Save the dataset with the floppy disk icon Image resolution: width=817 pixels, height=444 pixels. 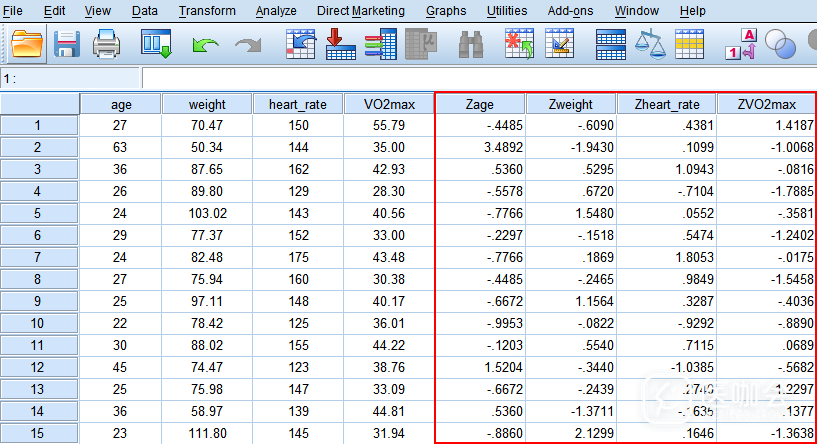pyautogui.click(x=67, y=44)
